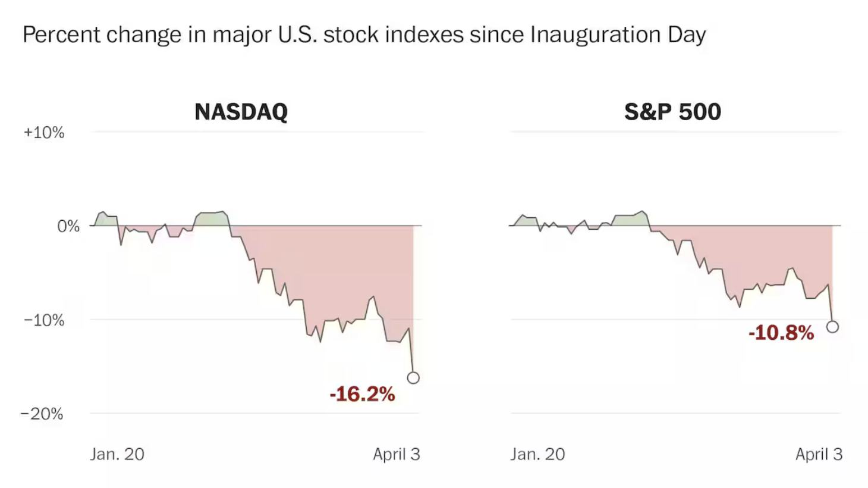Click April 3 label under NASDAQ chart
Screen dimensions: 868x488
[x=397, y=454]
